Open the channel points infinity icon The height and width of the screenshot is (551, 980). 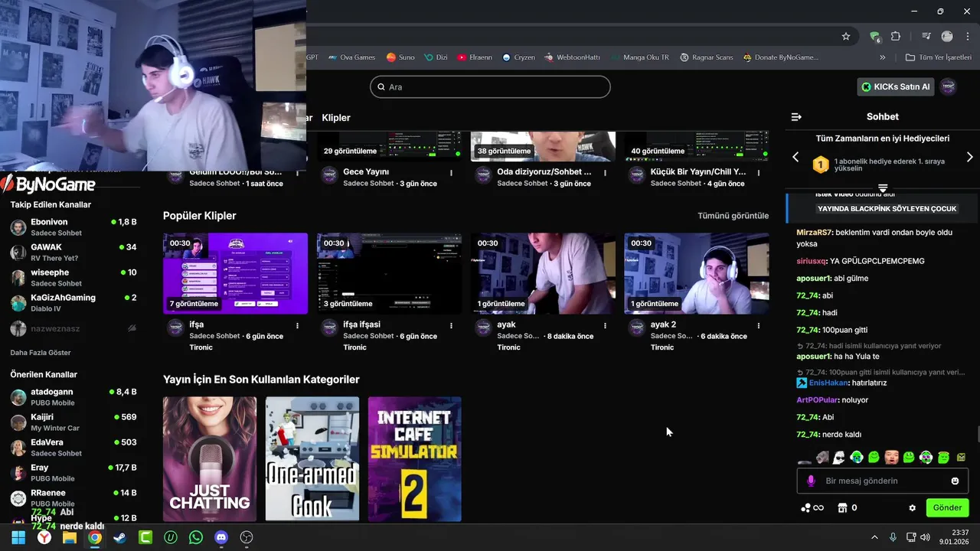[x=812, y=508]
